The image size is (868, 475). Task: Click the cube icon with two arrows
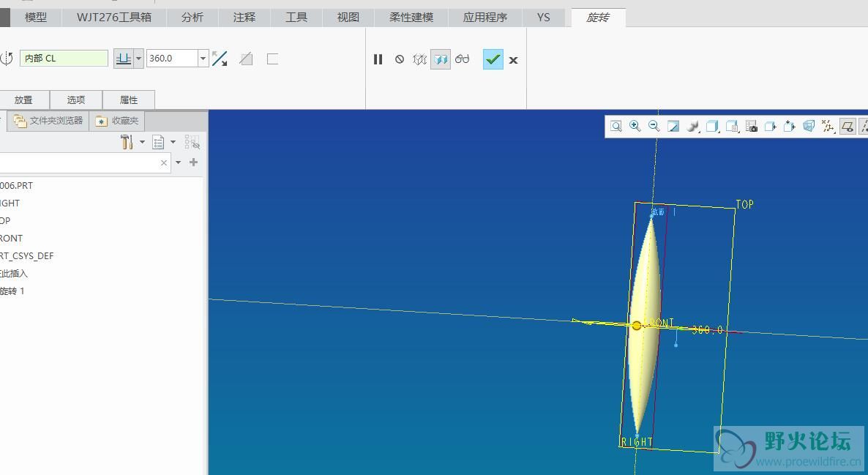click(x=790, y=126)
